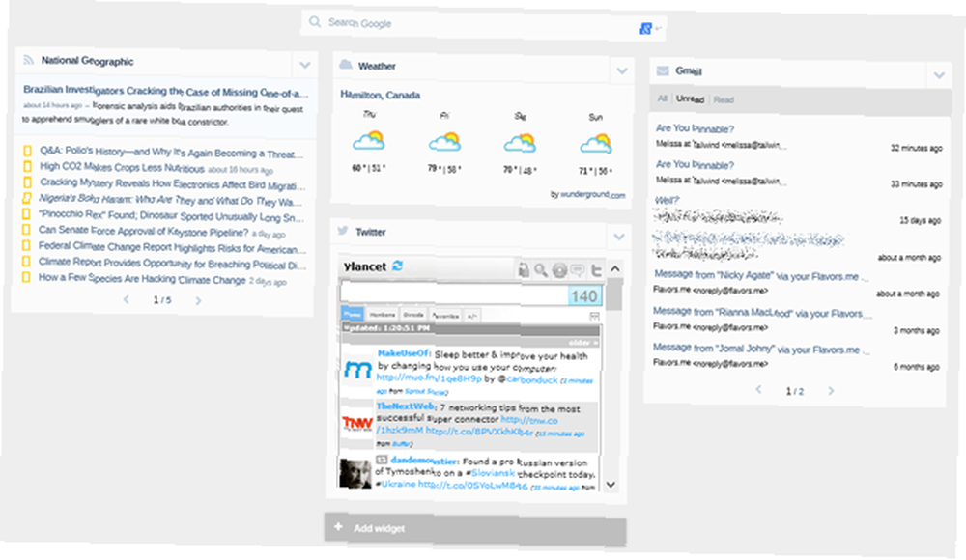Go to next National Geographic page
The width and height of the screenshot is (966, 560).
pyautogui.click(x=198, y=300)
